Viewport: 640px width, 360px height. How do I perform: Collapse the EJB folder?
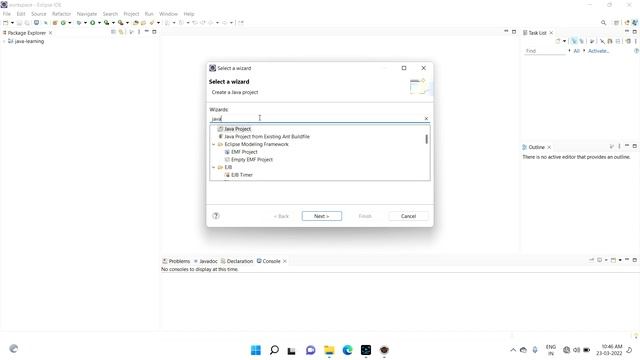tap(213, 167)
